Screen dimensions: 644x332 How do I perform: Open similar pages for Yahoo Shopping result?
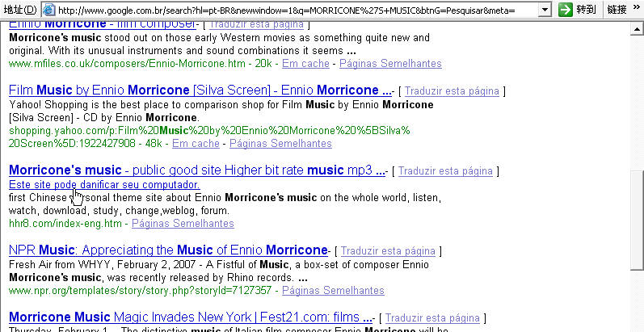280,144
